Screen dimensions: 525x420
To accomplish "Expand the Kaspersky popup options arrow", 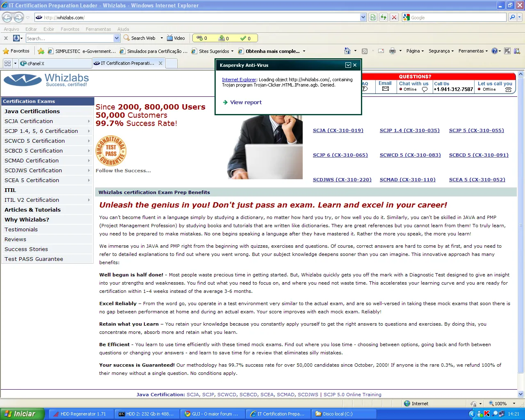I will (x=348, y=65).
